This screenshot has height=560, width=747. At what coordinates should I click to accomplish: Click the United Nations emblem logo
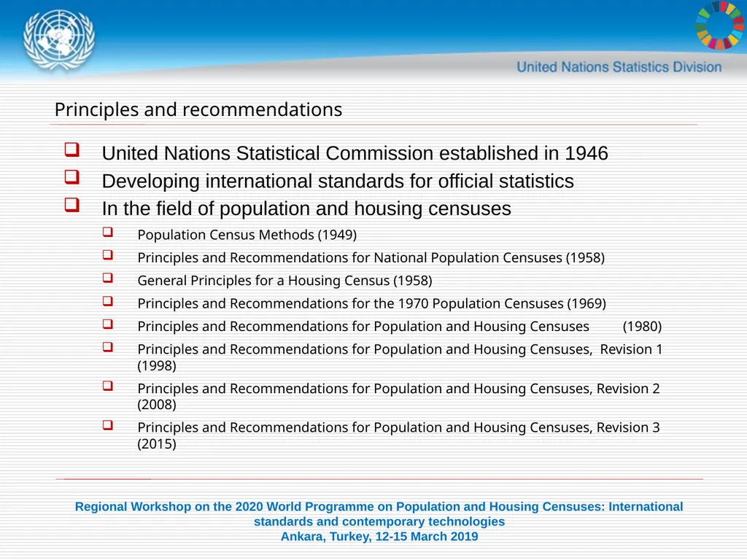click(x=59, y=39)
